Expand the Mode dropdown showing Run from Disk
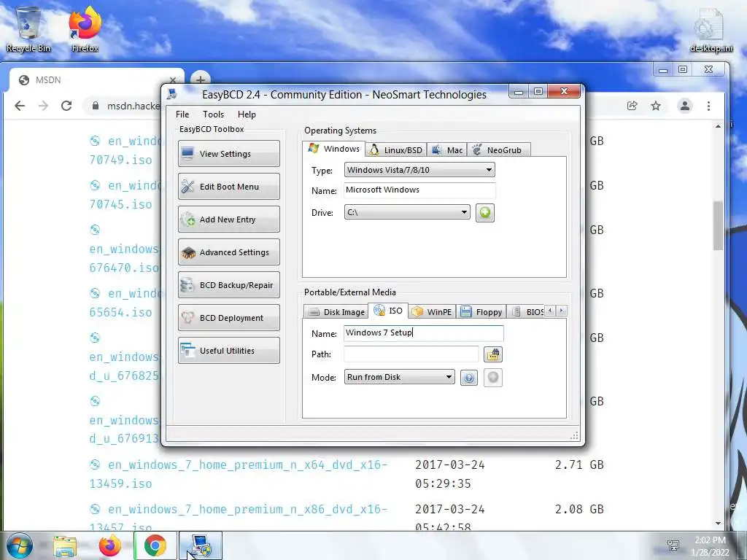This screenshot has height=560, width=747. click(399, 377)
